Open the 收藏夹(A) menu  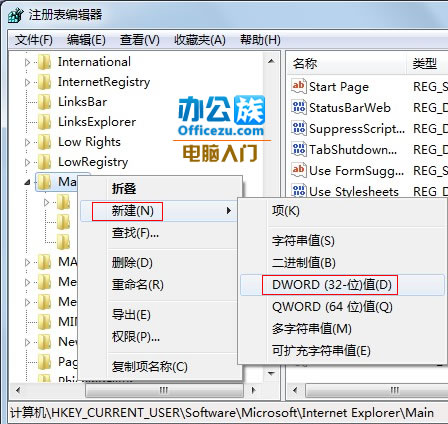200,40
